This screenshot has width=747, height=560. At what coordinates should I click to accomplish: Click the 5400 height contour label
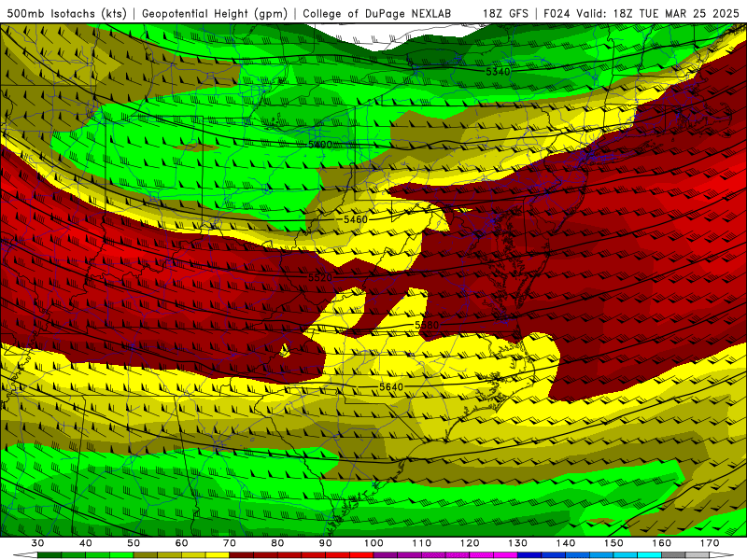click(320, 145)
